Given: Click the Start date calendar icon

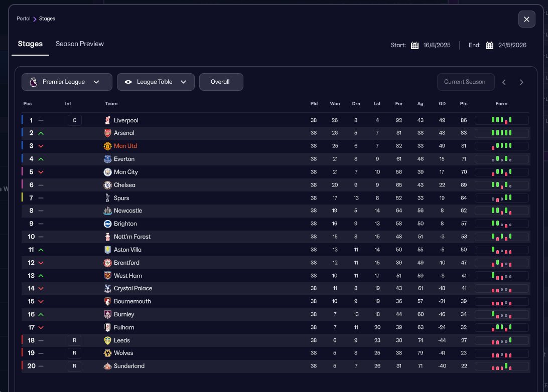Looking at the screenshot, I should click(x=415, y=45).
